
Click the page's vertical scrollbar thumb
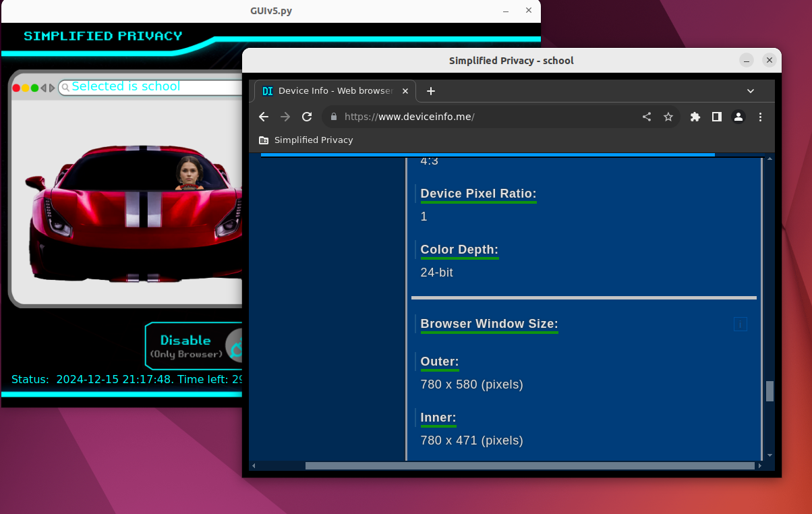pos(770,391)
